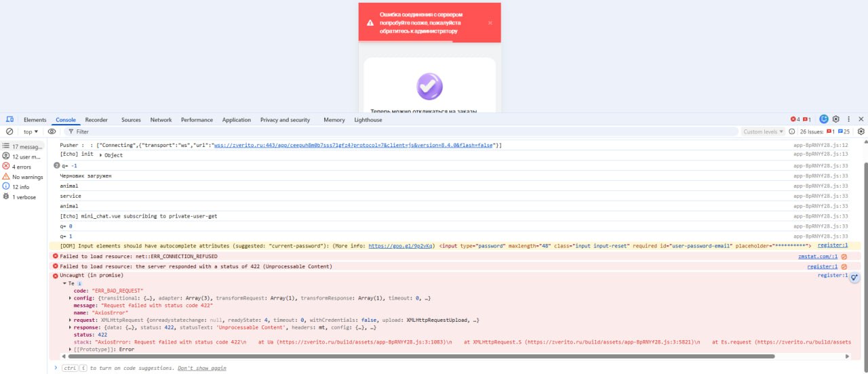Open the DevTools three-dot menu
The width and height of the screenshot is (868, 374).
tap(848, 119)
